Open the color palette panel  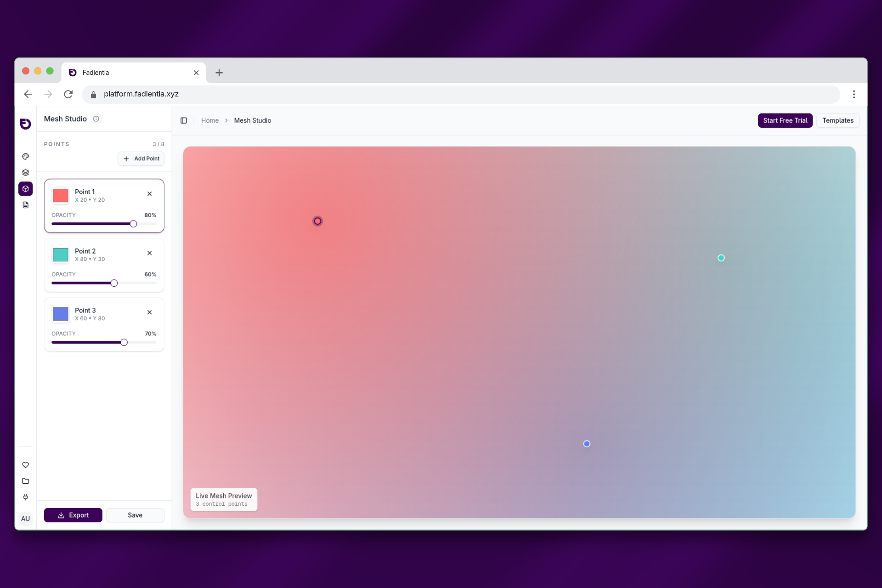(26, 156)
